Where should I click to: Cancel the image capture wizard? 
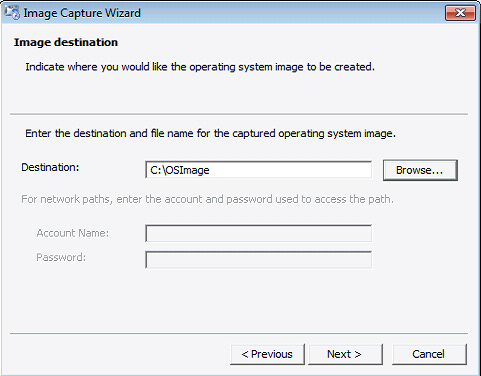point(429,354)
